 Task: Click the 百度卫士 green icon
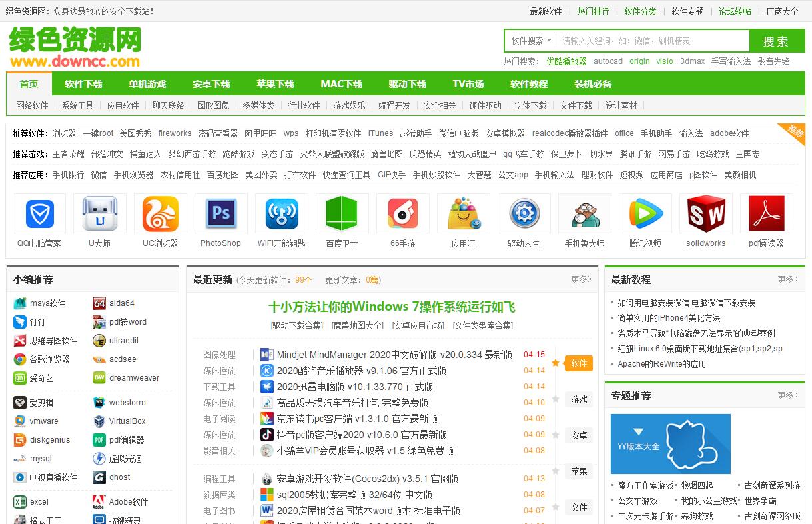342,214
